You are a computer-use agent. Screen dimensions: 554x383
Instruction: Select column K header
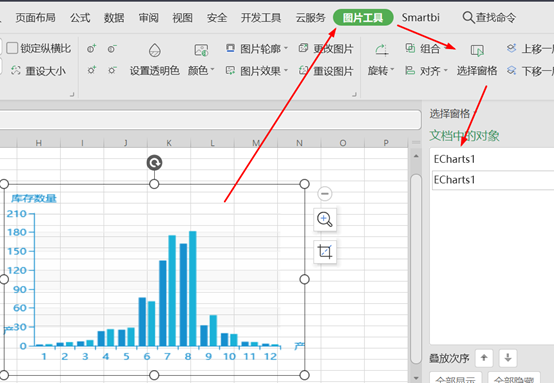click(x=169, y=143)
